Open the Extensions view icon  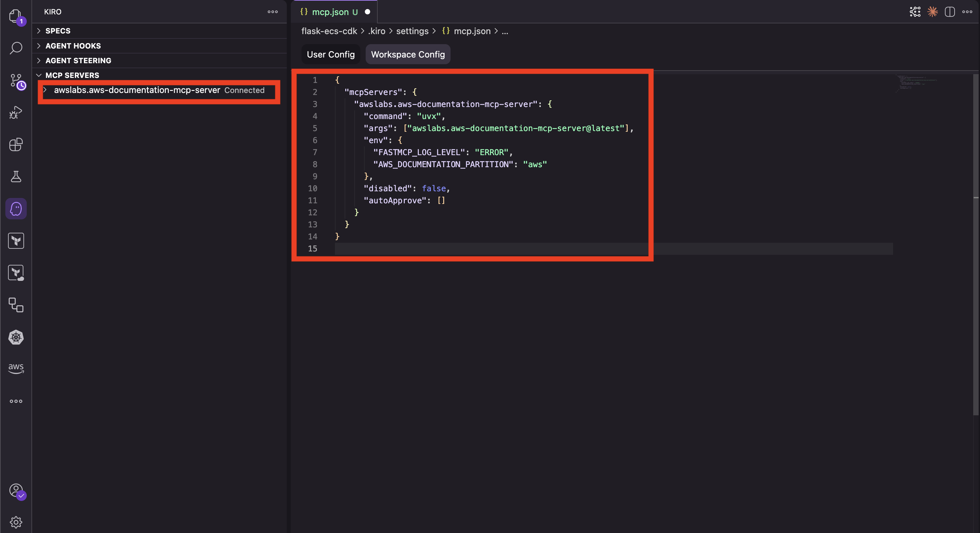pos(16,145)
